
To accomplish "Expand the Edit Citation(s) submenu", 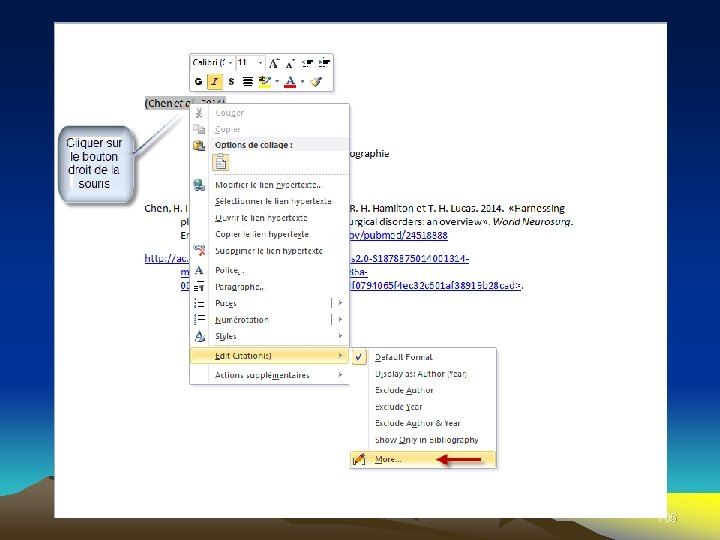I will point(269,356).
